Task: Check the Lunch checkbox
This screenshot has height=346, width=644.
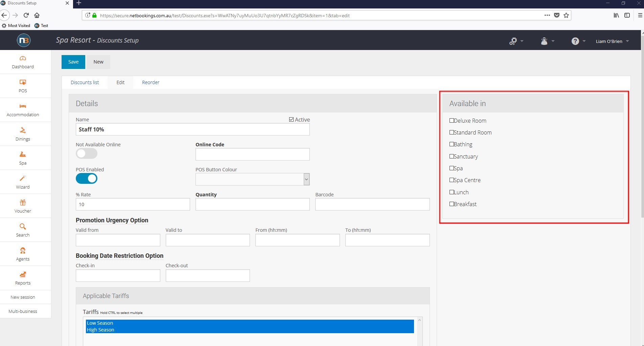Action: click(452, 192)
